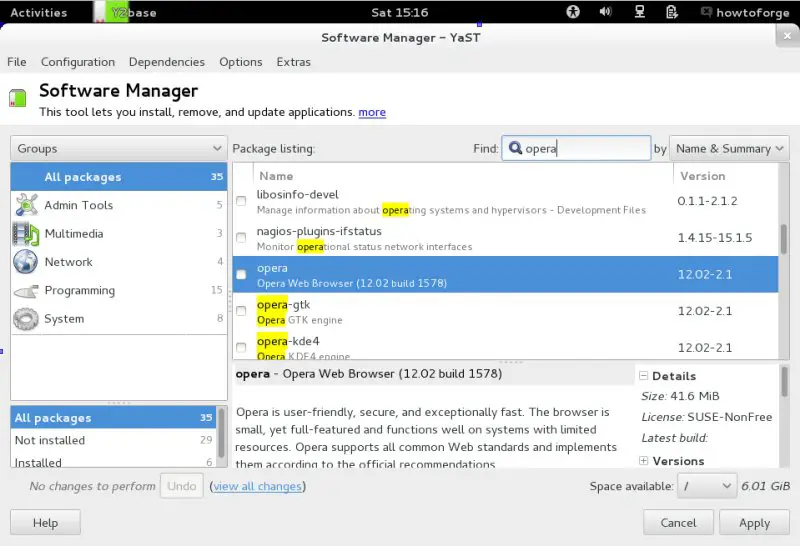Select All packages in the status filter

(114, 418)
